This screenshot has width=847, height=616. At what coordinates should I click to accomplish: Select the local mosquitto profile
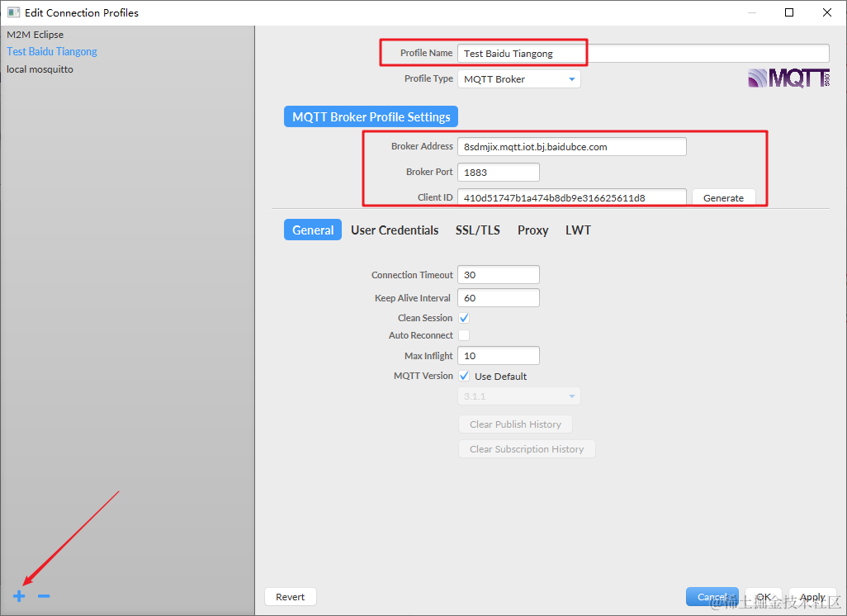pos(40,69)
